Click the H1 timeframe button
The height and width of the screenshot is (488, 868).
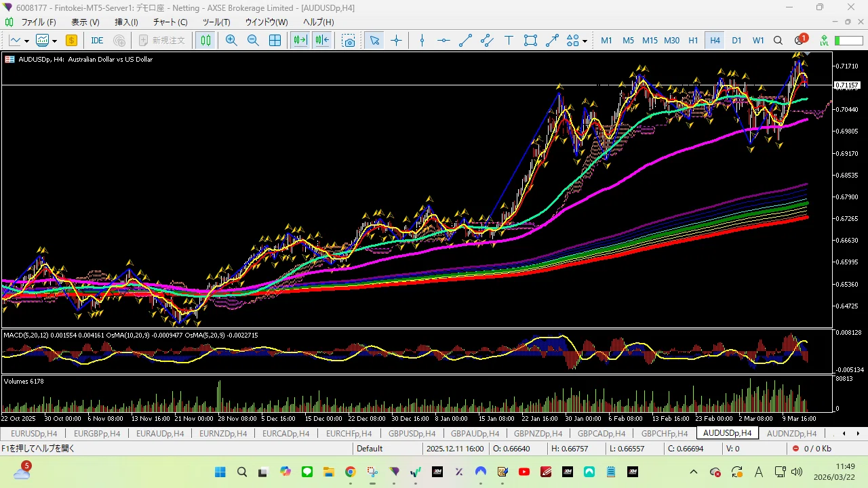pyautogui.click(x=693, y=40)
